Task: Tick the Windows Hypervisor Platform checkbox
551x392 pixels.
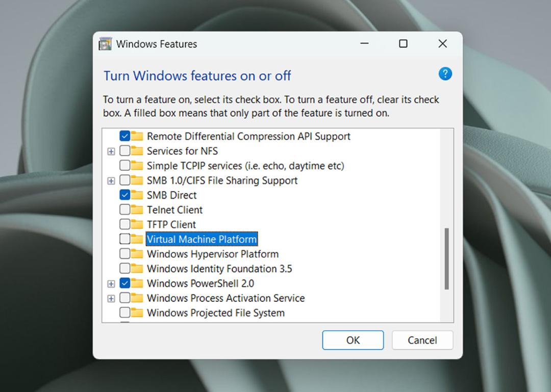Action: (x=125, y=254)
